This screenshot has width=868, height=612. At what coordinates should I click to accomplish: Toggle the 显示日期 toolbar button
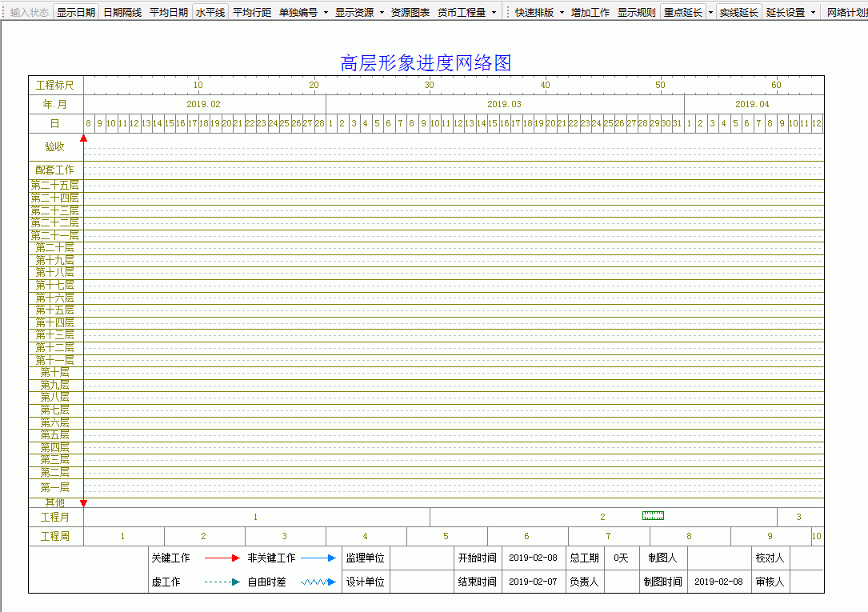(76, 12)
